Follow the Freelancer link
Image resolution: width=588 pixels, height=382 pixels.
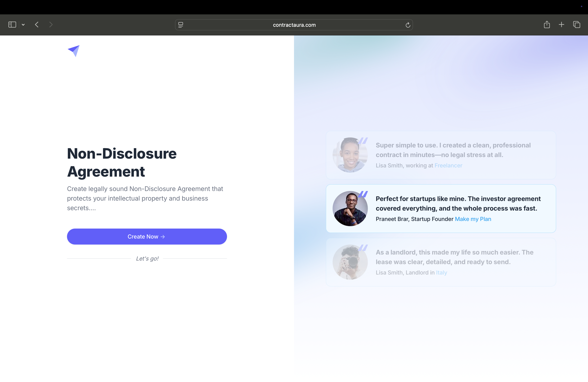(448, 166)
